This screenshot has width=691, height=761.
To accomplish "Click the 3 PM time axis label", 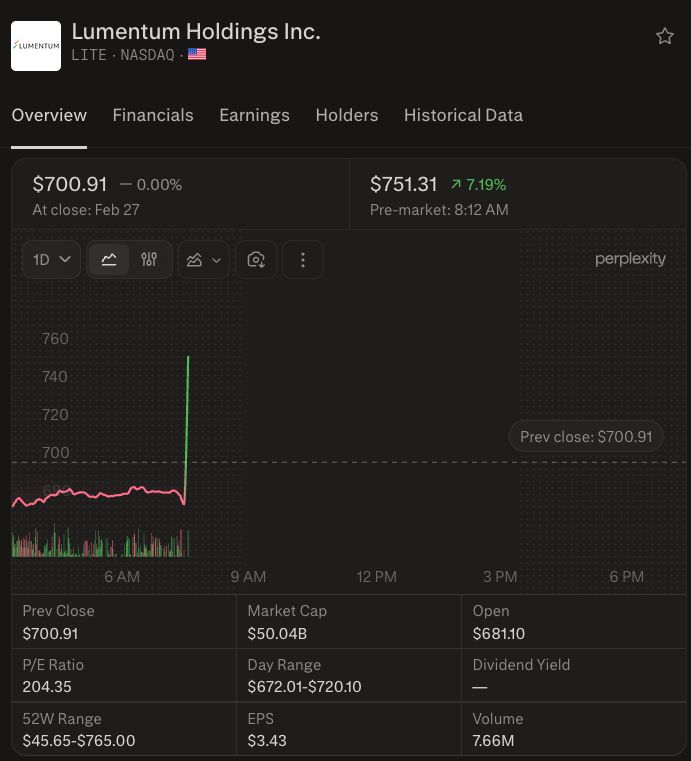I will point(500,577).
